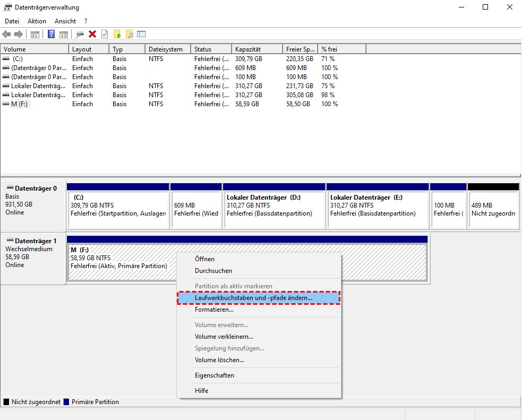Open the Aktion menu
This screenshot has width=522, height=420.
point(37,21)
